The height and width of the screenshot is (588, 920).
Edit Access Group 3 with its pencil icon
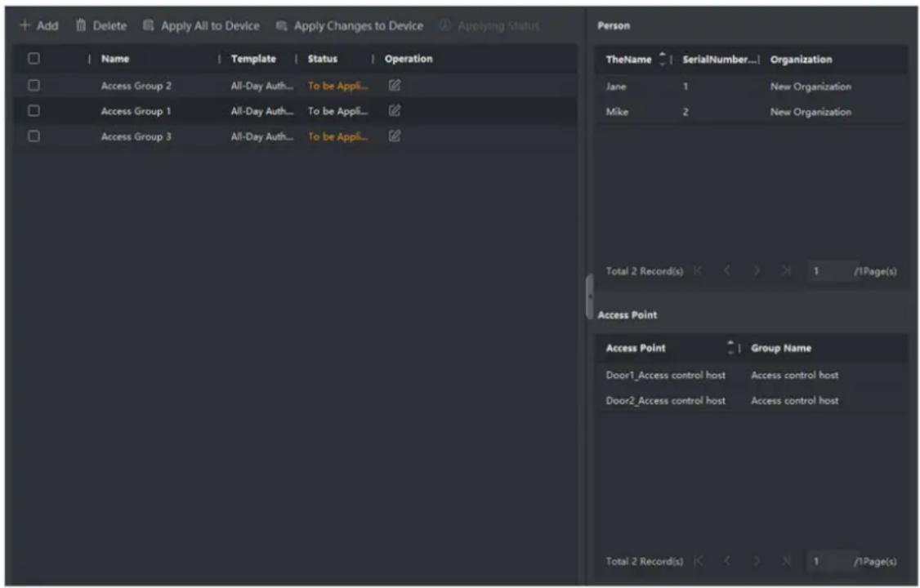tap(395, 136)
